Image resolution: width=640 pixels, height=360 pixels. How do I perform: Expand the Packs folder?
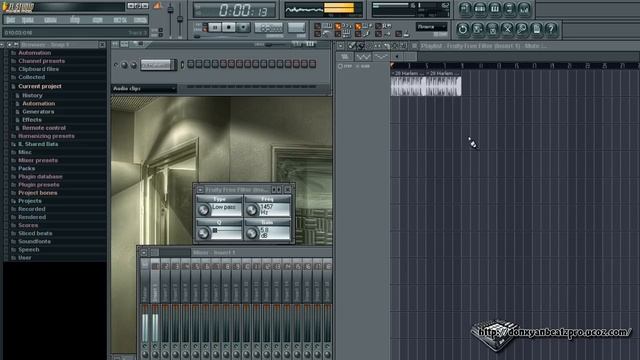(26, 168)
